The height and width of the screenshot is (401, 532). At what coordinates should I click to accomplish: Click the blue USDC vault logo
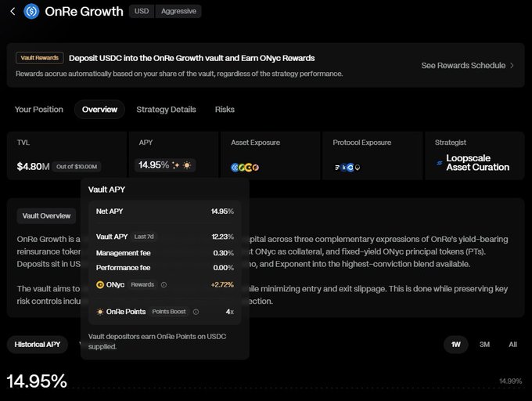(x=31, y=12)
